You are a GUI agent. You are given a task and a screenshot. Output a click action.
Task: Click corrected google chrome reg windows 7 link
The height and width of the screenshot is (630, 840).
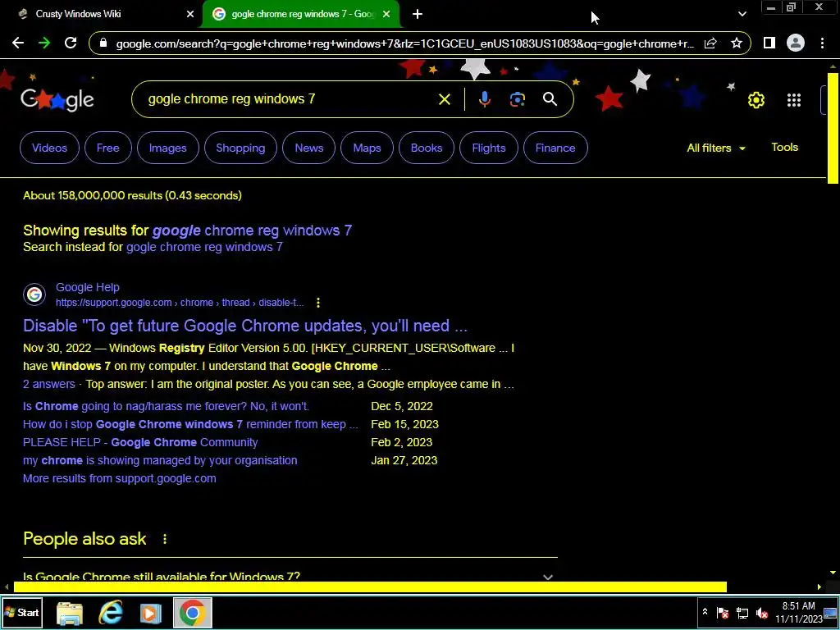(252, 231)
